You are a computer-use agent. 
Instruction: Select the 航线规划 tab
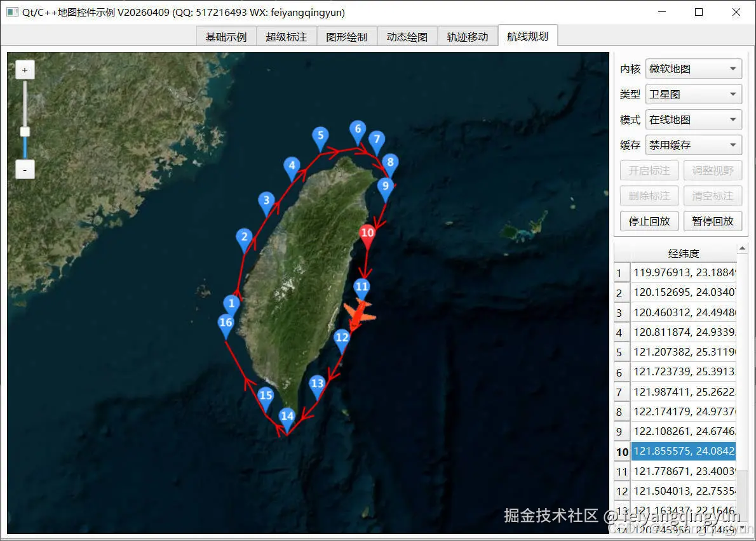coord(527,36)
